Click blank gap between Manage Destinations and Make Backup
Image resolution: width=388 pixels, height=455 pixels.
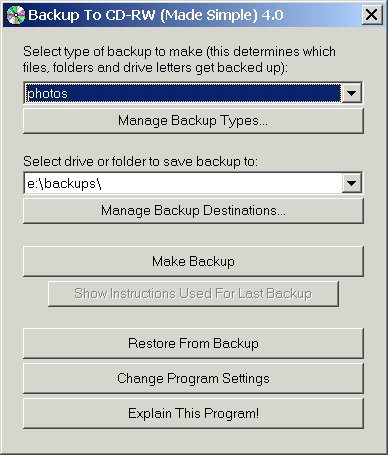click(193, 235)
